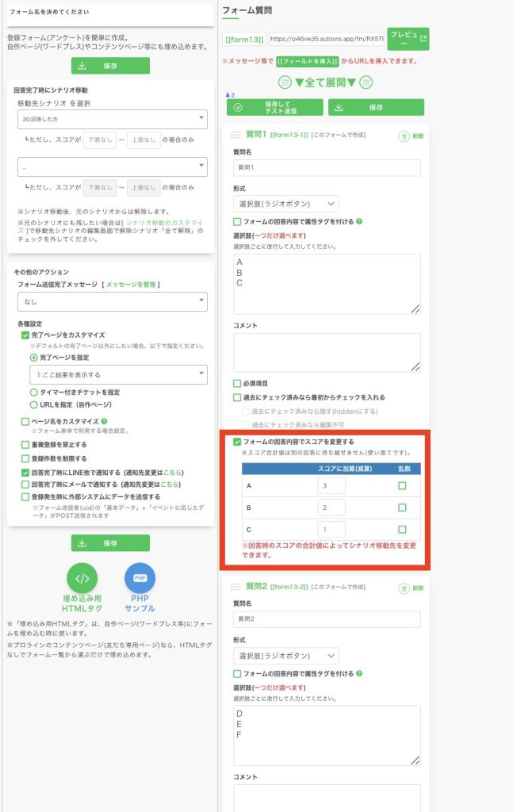Open the フォーム送信完了メッセージ dropdown showing なし
Image resolution: width=513 pixels, height=812 pixels.
click(112, 302)
